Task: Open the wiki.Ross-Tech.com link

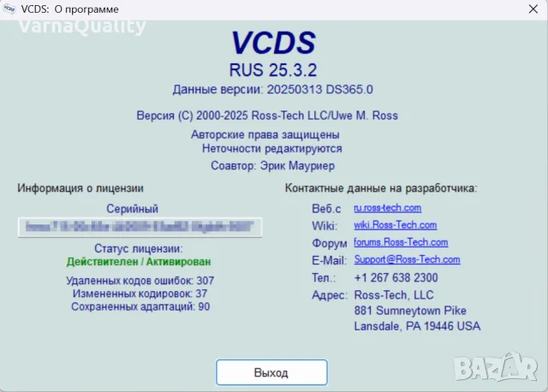Action: click(x=396, y=225)
